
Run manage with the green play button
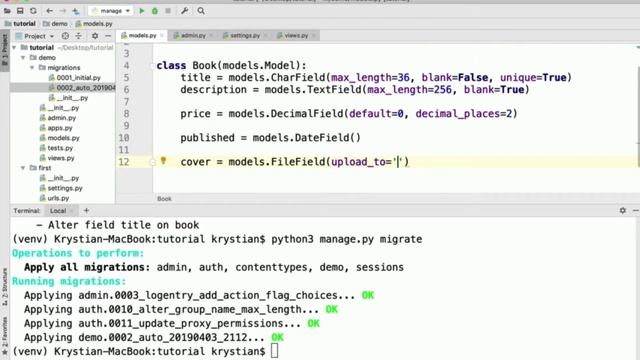click(142, 11)
